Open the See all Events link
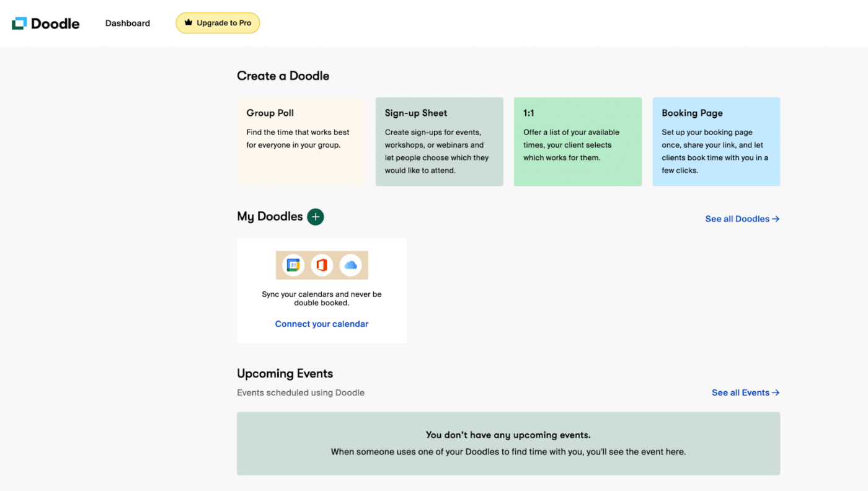 pyautogui.click(x=746, y=392)
